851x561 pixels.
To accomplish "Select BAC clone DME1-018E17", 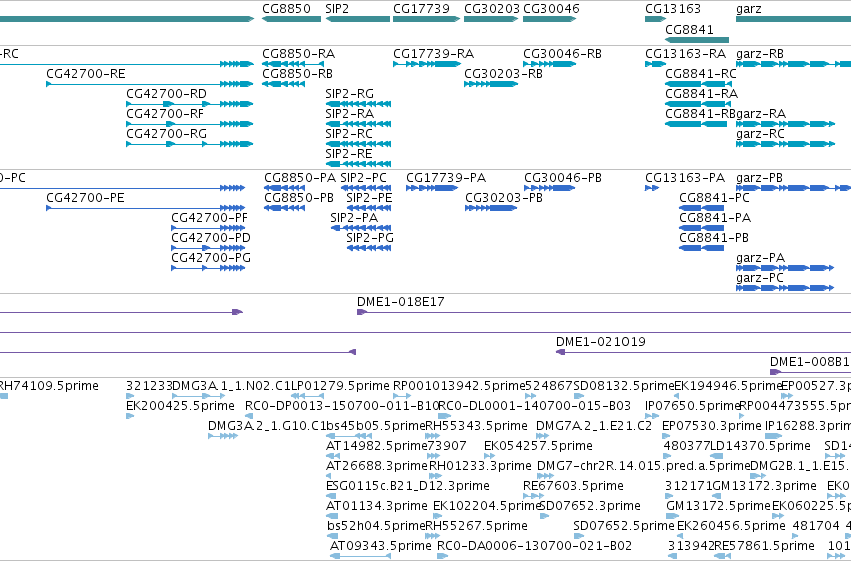I will 604,313.
